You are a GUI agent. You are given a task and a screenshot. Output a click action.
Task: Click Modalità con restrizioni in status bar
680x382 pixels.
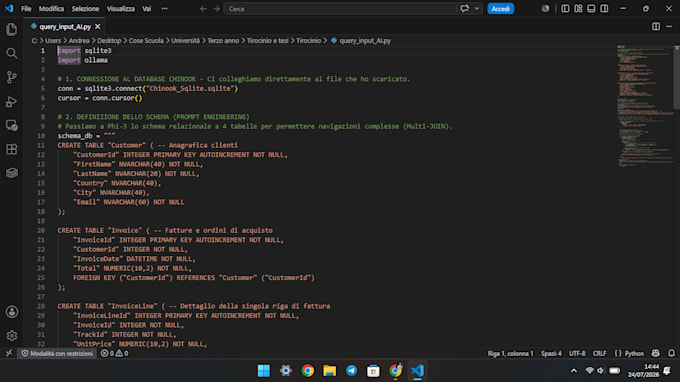click(57, 353)
